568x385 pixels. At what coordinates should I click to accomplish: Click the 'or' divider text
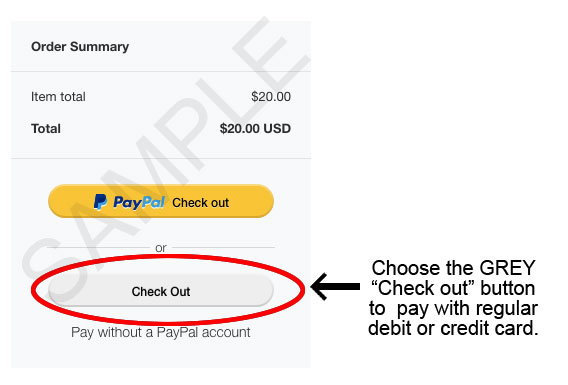point(161,248)
